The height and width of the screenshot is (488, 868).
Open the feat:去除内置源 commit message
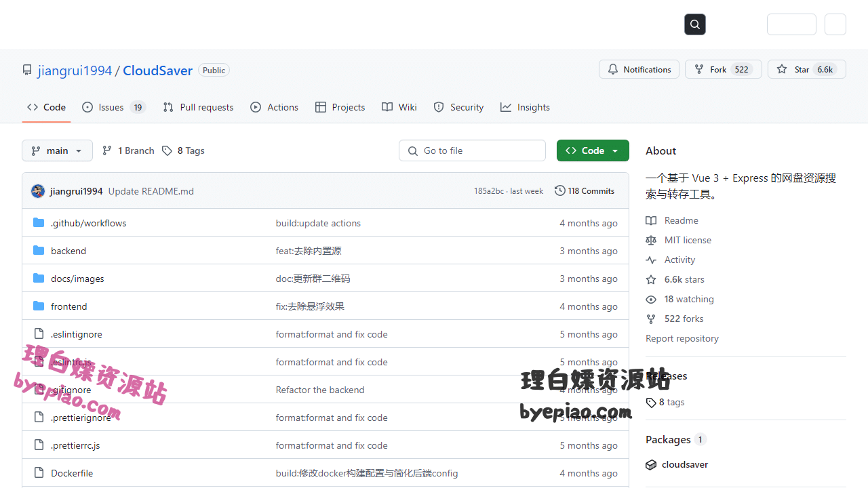coord(309,251)
